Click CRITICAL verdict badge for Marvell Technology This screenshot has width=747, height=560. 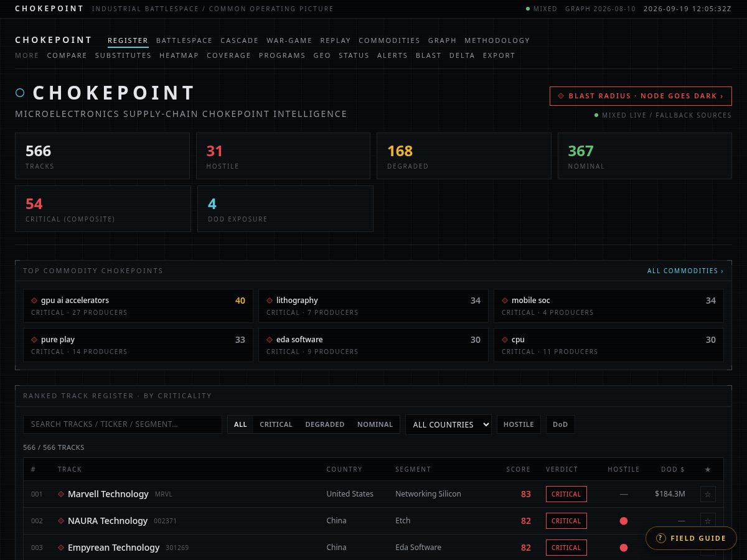(x=566, y=494)
